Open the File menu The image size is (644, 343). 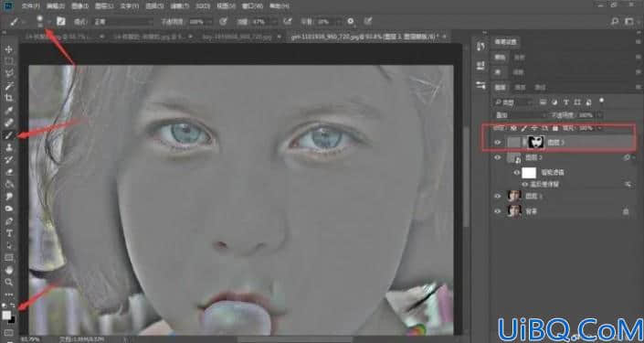(x=30, y=6)
